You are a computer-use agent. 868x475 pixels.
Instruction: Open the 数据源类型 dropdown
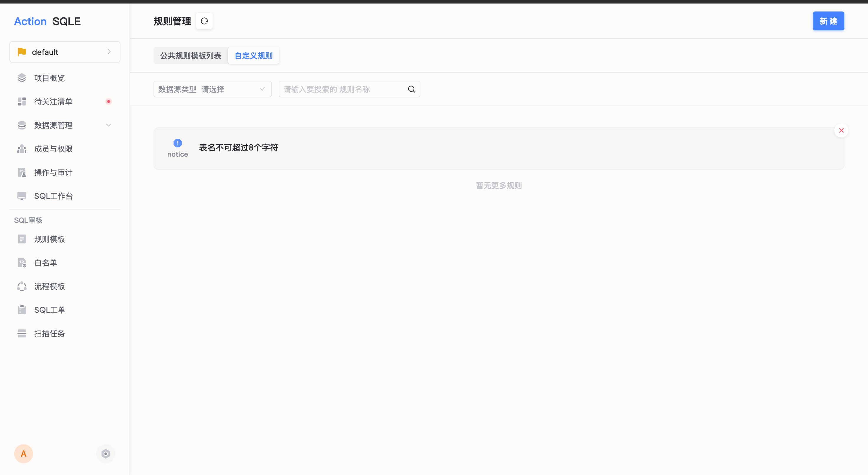[x=212, y=89]
